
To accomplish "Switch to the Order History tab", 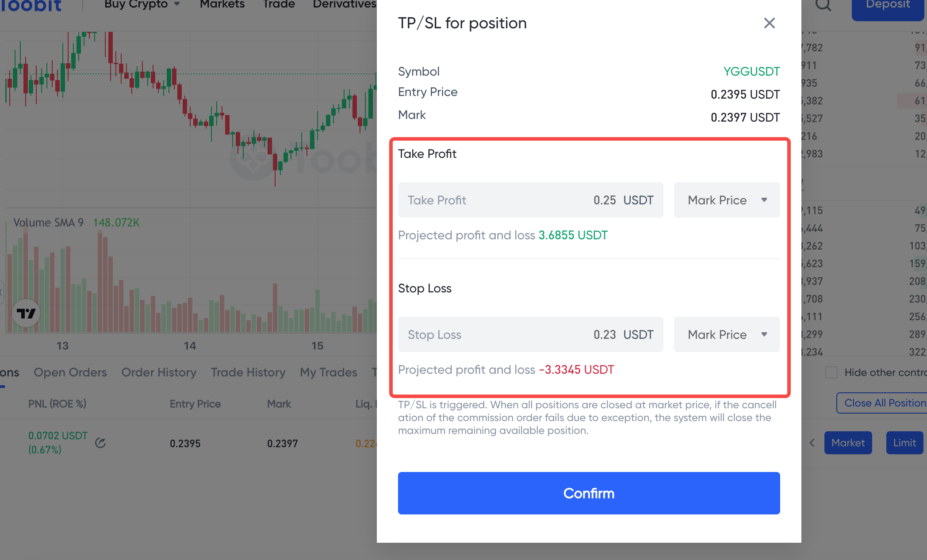I will pyautogui.click(x=159, y=372).
